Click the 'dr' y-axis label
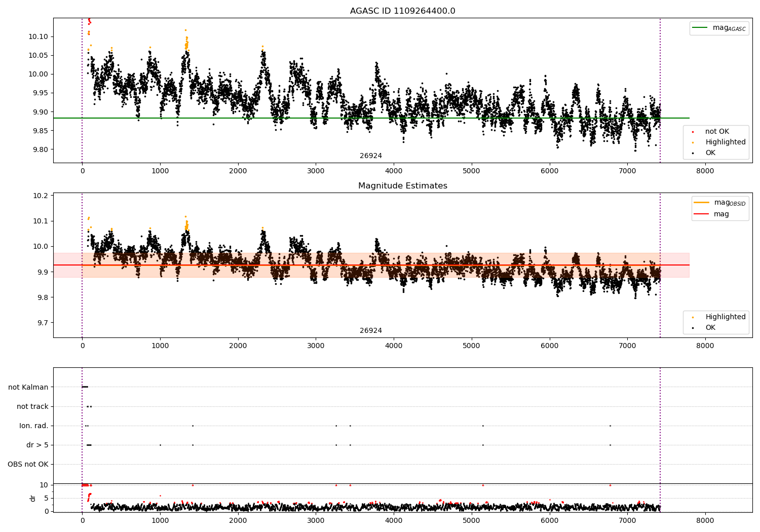The height and width of the screenshot is (532, 760). pos(33,498)
